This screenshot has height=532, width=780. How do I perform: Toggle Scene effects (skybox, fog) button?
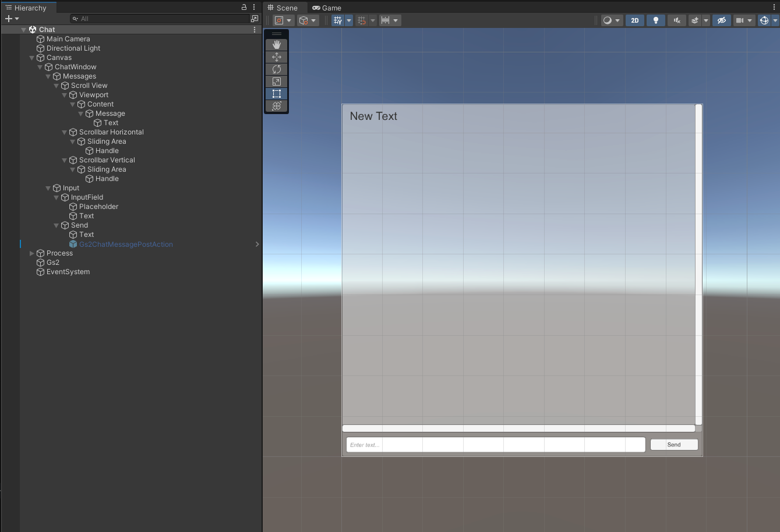694,20
